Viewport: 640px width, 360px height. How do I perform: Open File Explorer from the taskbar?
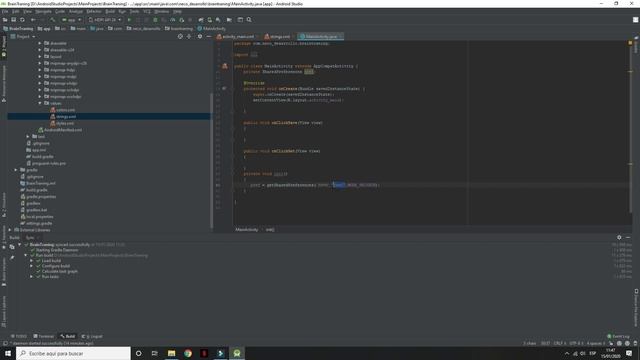[171, 353]
